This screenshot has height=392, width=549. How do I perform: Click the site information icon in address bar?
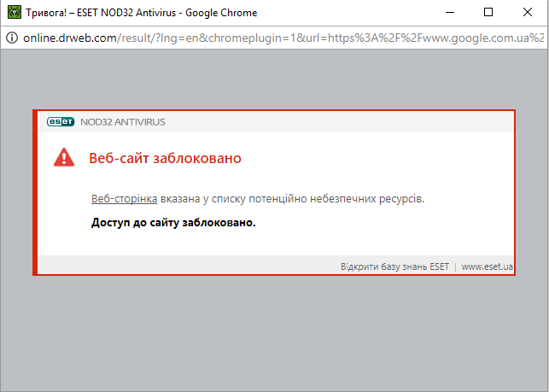pos(12,38)
